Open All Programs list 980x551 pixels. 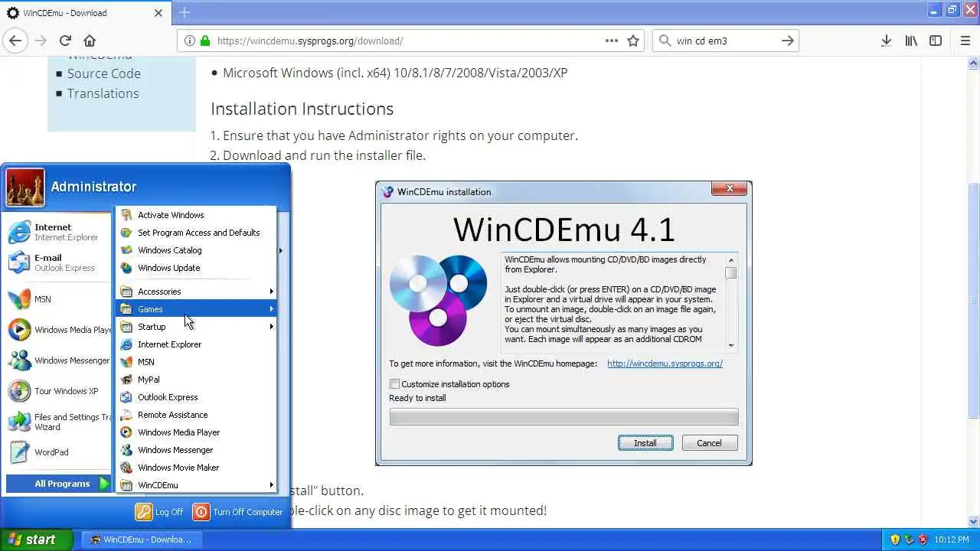pyautogui.click(x=59, y=484)
